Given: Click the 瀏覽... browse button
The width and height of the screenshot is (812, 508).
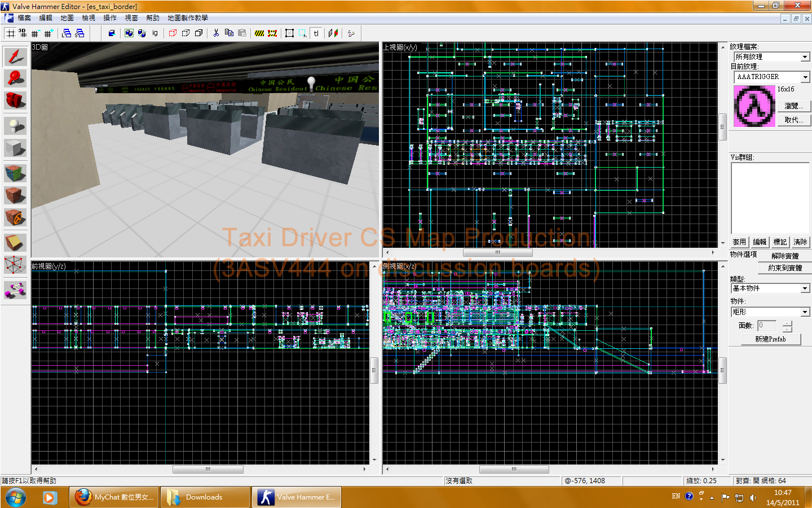Looking at the screenshot, I should (794, 106).
